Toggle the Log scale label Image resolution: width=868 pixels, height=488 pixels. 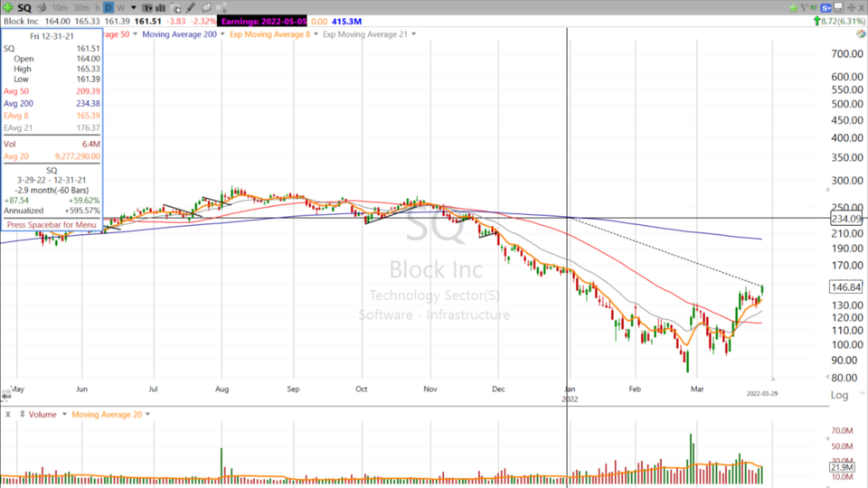coord(839,395)
